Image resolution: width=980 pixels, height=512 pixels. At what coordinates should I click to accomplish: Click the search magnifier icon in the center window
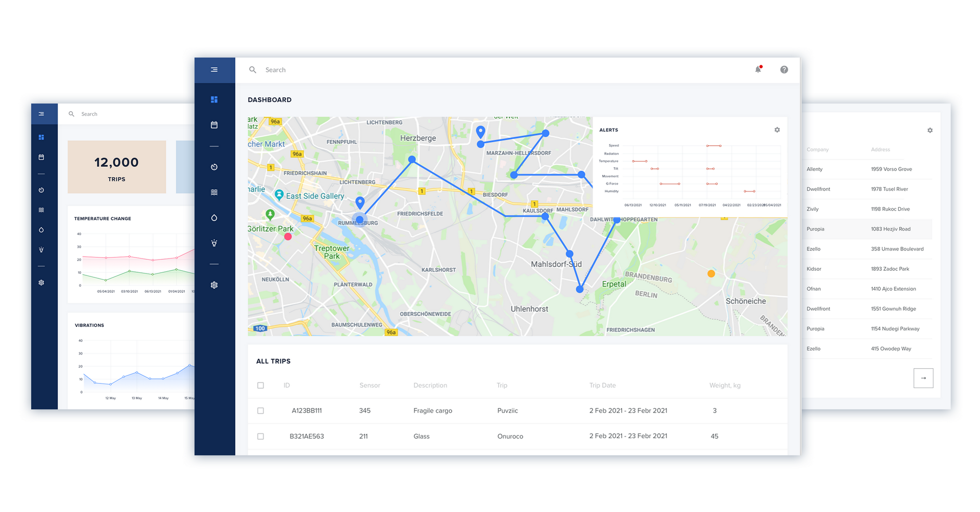tap(253, 70)
